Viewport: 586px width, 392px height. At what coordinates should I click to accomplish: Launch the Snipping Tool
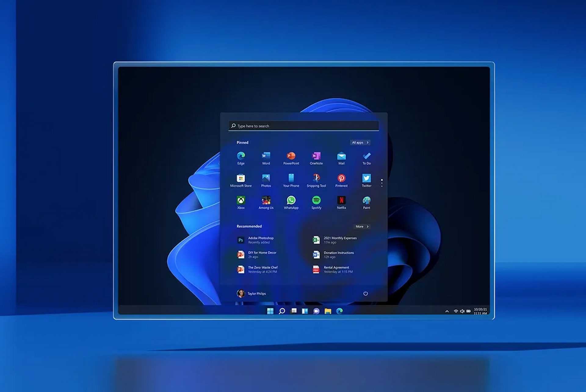pyautogui.click(x=316, y=180)
